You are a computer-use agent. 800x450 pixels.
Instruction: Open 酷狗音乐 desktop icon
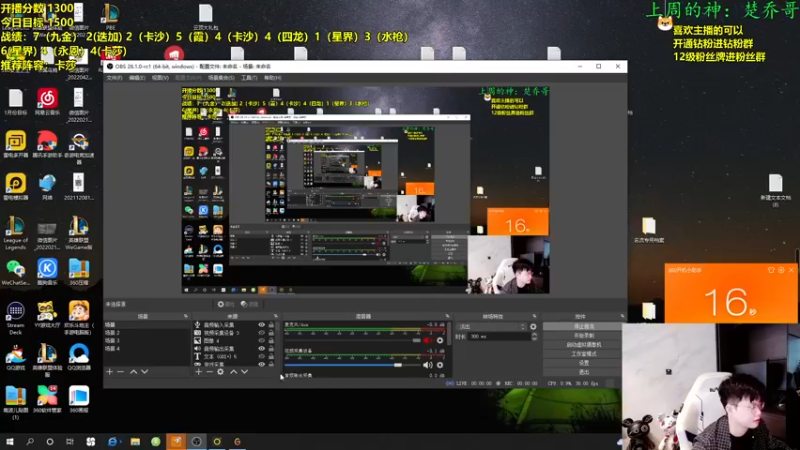tap(47, 271)
